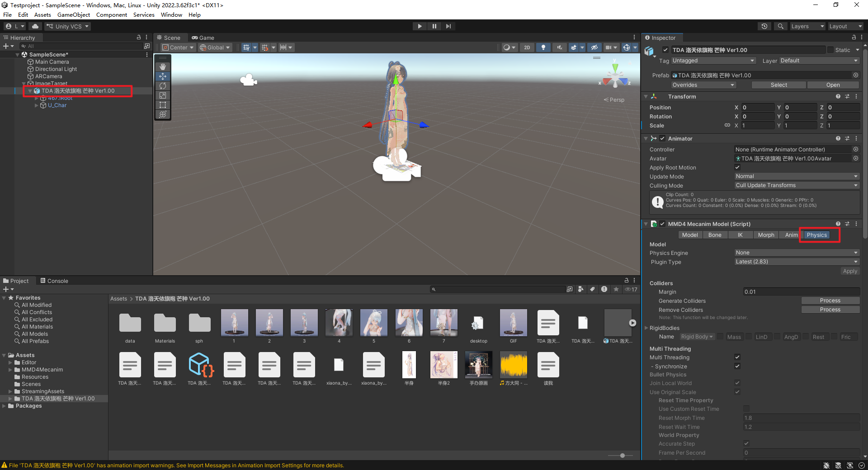
Task: Open the Center pivot dropdown
Action: click(178, 47)
